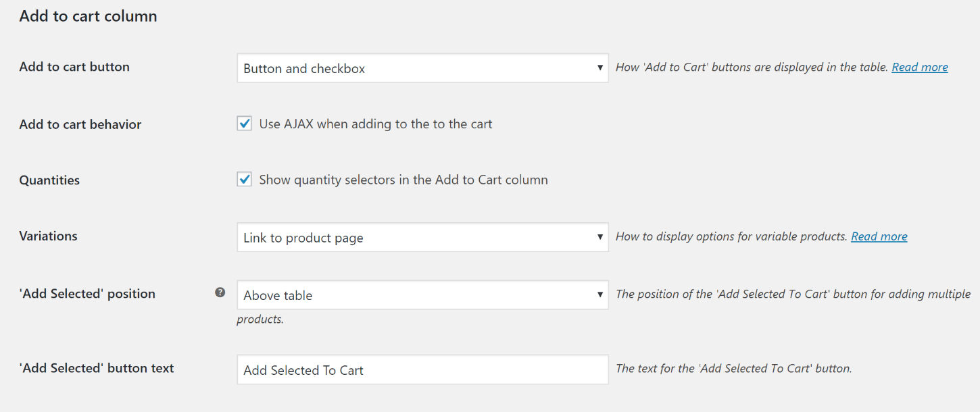
Task: Open the Variations selection dropdown
Action: click(422, 237)
